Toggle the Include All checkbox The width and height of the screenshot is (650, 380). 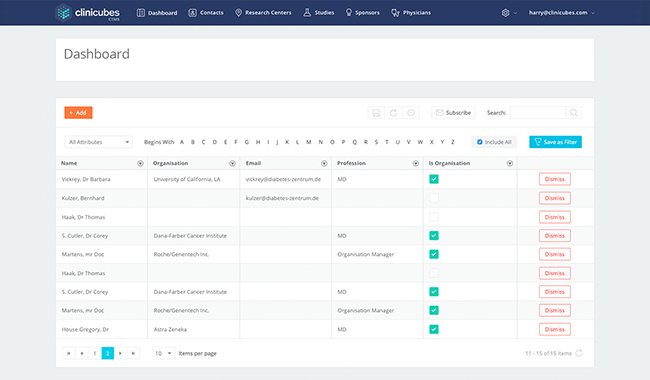pos(480,142)
